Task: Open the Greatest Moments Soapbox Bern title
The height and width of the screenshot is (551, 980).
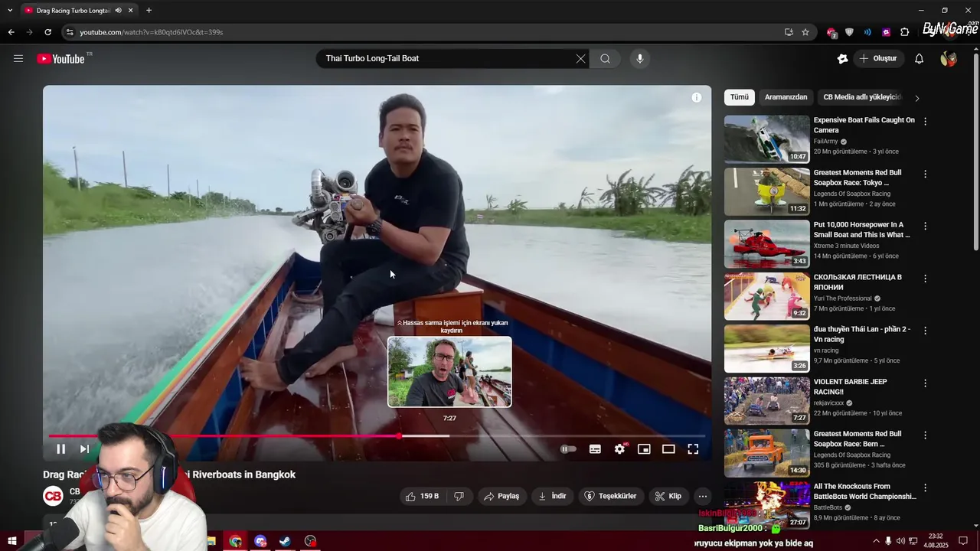Action: click(x=857, y=439)
